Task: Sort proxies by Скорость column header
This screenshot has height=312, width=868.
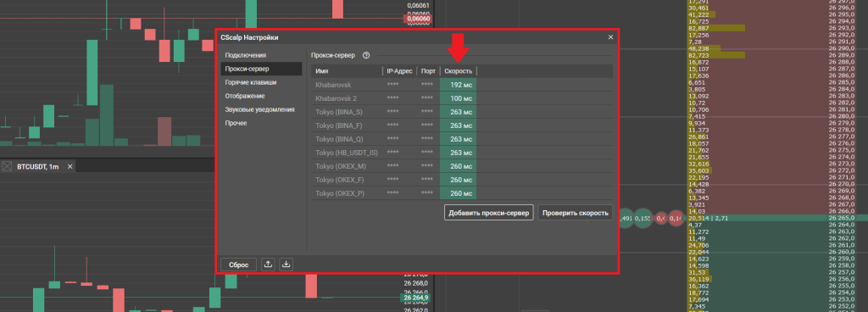Action: click(459, 71)
